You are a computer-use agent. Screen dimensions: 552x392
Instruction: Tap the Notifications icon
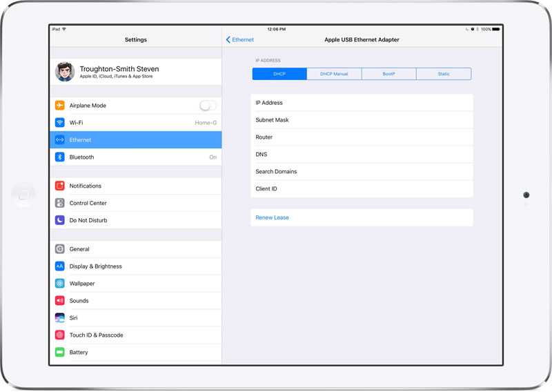[60, 186]
